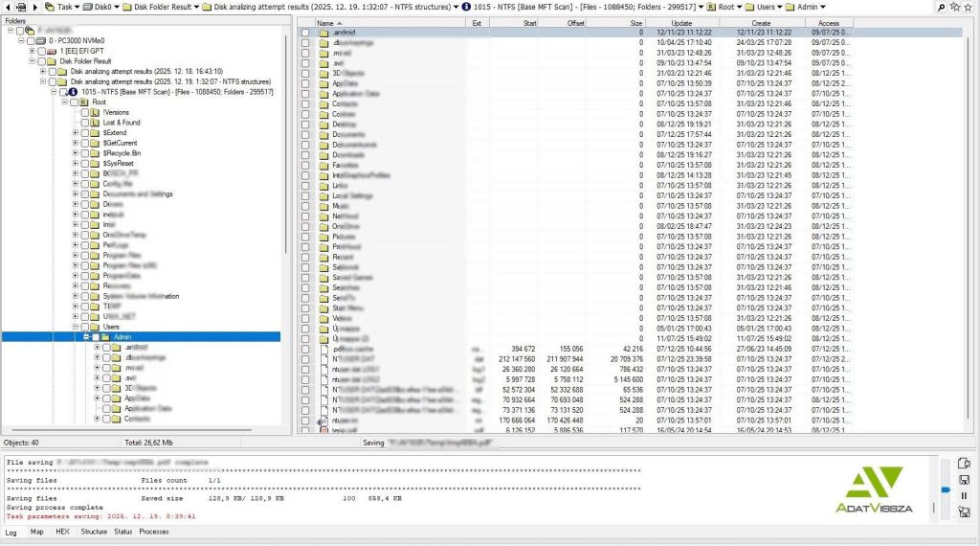Tick the checkbox for .android folder row
The width and height of the screenshot is (980, 546).
point(305,33)
